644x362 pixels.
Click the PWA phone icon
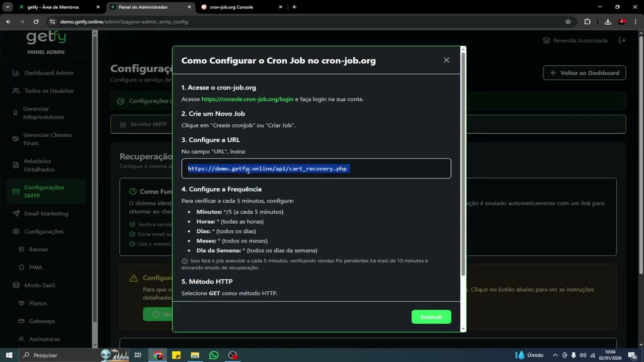tap(22, 267)
